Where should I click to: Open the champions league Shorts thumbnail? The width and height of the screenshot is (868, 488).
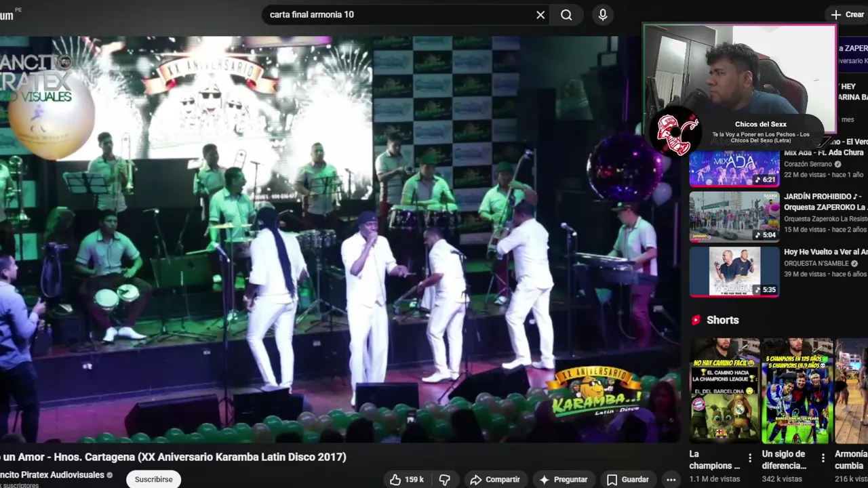pyautogui.click(x=724, y=391)
